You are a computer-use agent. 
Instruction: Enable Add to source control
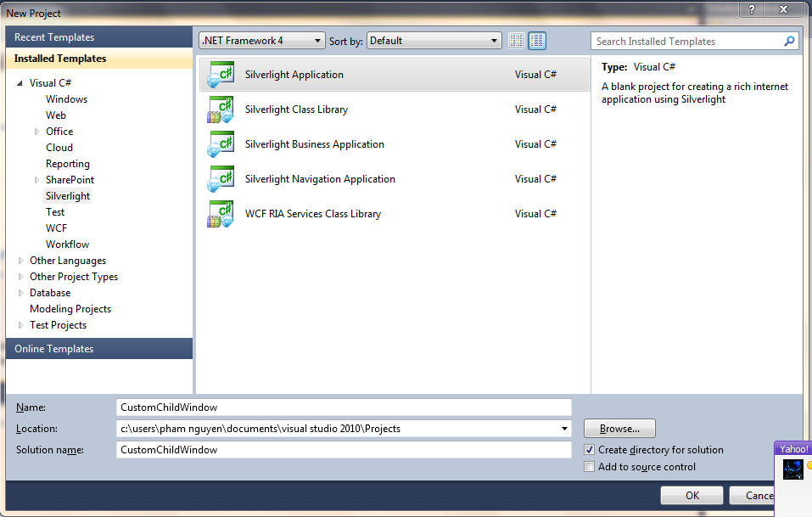[x=590, y=467]
